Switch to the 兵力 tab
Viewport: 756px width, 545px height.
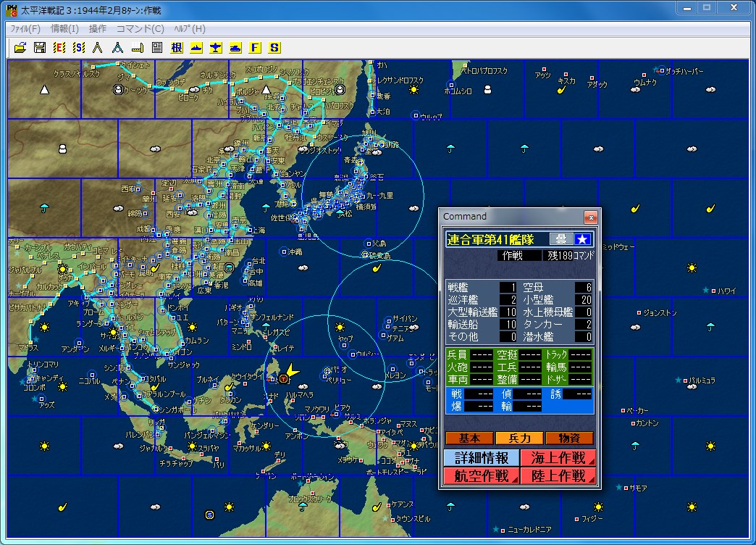pyautogui.click(x=519, y=438)
